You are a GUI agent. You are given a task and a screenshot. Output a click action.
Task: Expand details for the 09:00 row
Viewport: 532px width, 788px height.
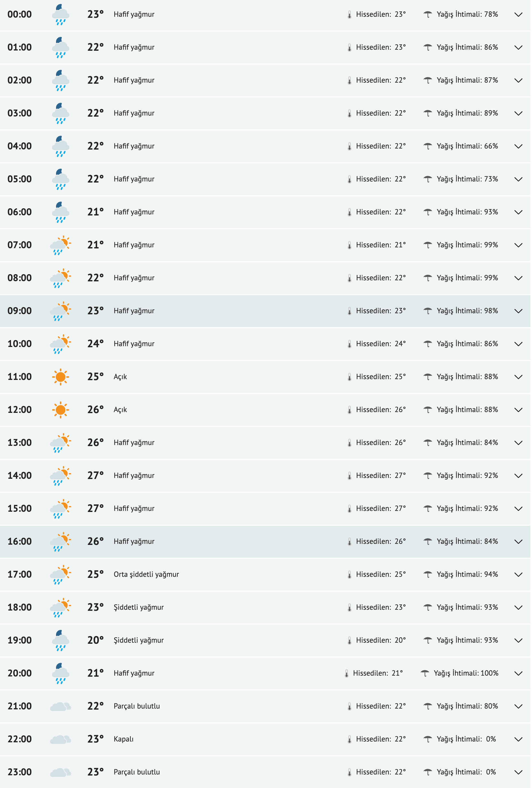[x=518, y=311]
